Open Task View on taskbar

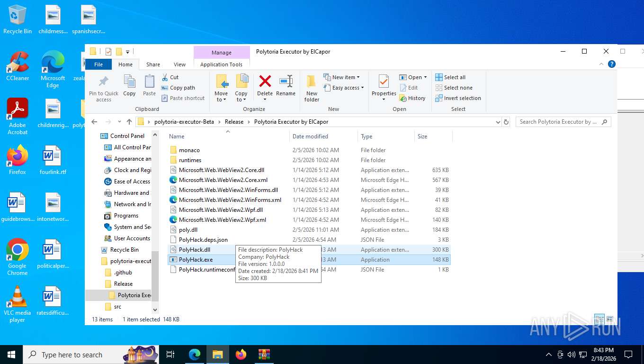pyautogui.click(x=170, y=354)
